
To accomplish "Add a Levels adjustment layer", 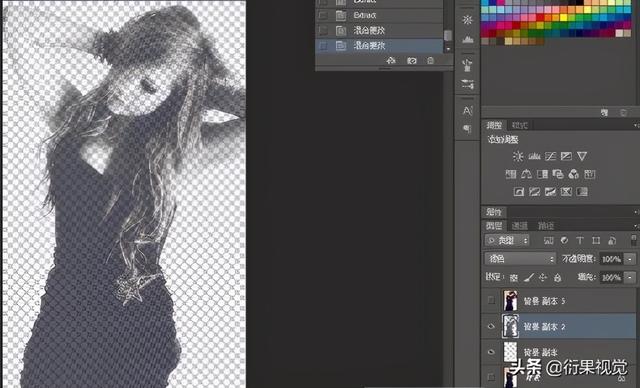I will click(x=534, y=156).
